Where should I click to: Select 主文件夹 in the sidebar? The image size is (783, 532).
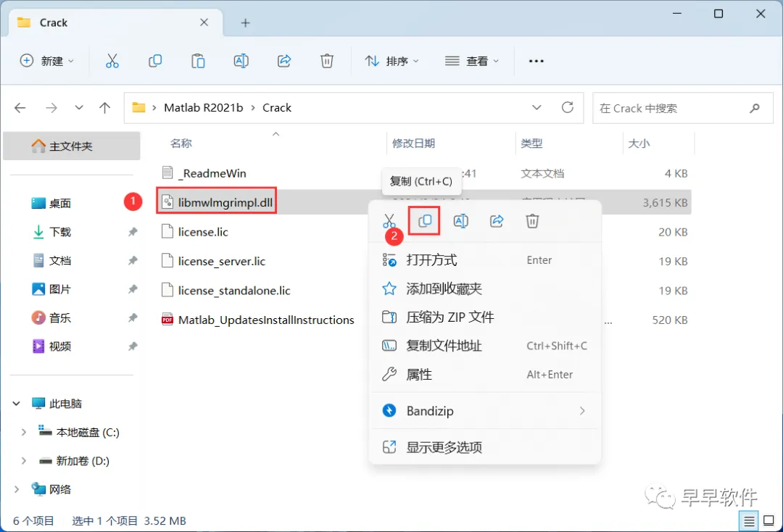coord(71,146)
